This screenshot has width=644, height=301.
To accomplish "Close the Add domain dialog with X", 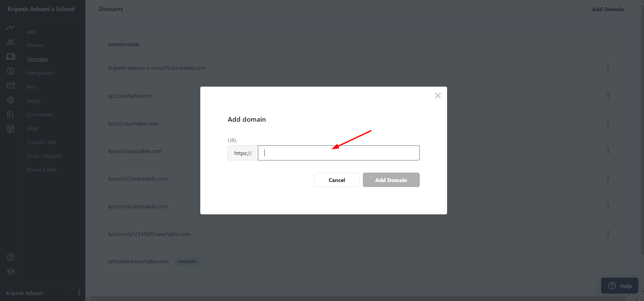I will coord(438,96).
